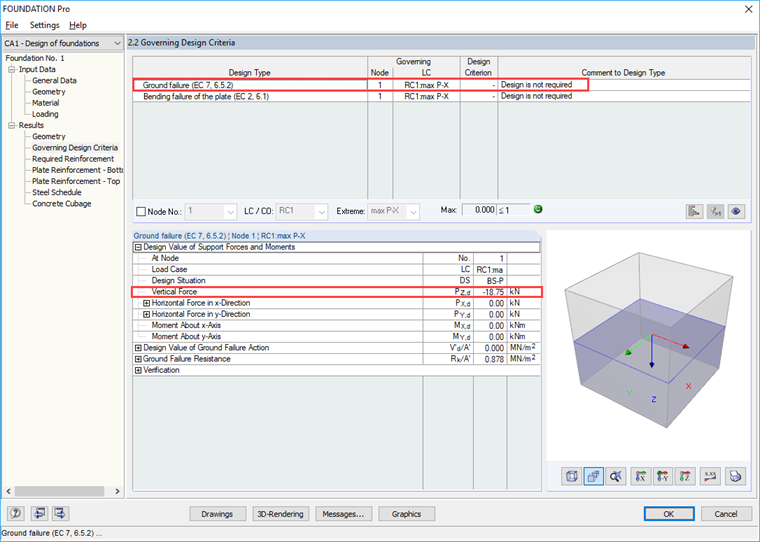
Task: Toggle solid model display icon
Action: click(593, 477)
